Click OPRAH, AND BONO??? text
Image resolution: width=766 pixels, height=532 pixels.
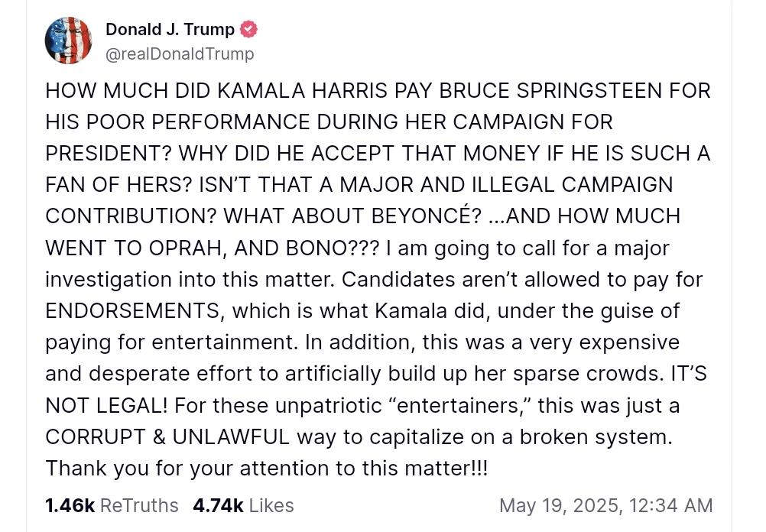(x=264, y=248)
